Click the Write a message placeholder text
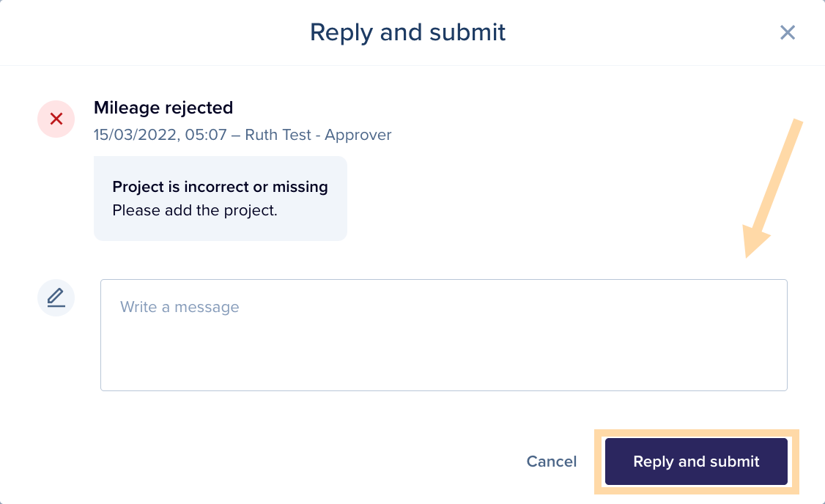This screenshot has width=825, height=504. 180,307
